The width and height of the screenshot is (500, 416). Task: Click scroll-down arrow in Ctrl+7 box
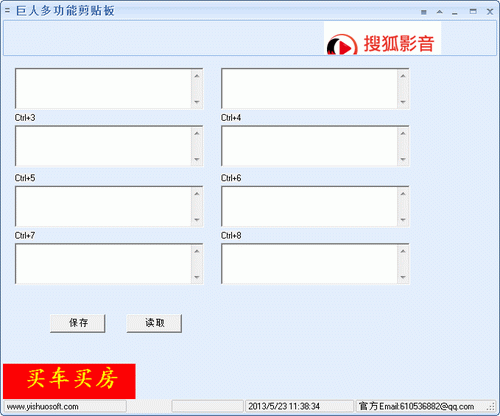click(x=197, y=277)
